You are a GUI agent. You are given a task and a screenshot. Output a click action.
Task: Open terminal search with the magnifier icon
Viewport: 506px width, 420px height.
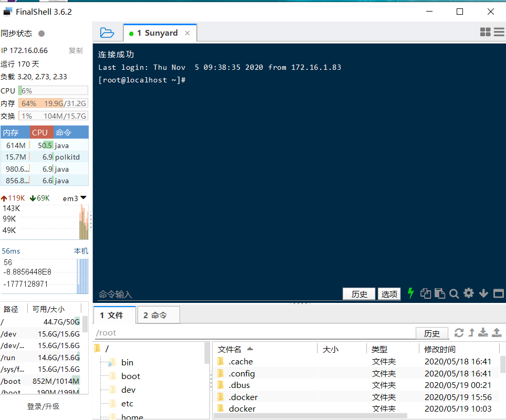tap(454, 293)
